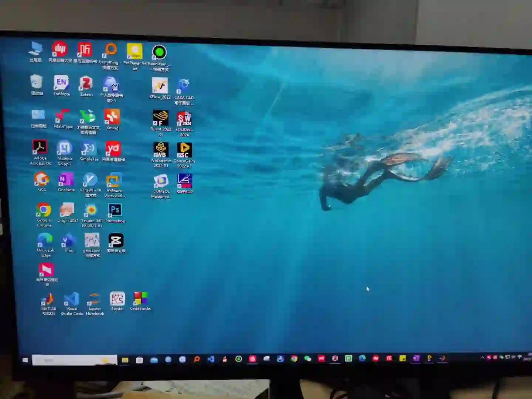The image size is (532, 399).
Task: Open Visual Studio Code from the taskbar
Action: [211, 359]
